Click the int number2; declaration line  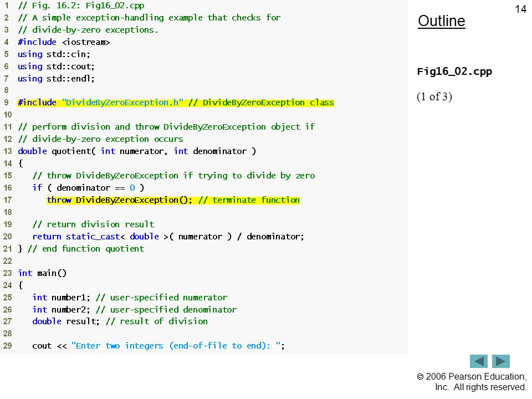[134, 310]
